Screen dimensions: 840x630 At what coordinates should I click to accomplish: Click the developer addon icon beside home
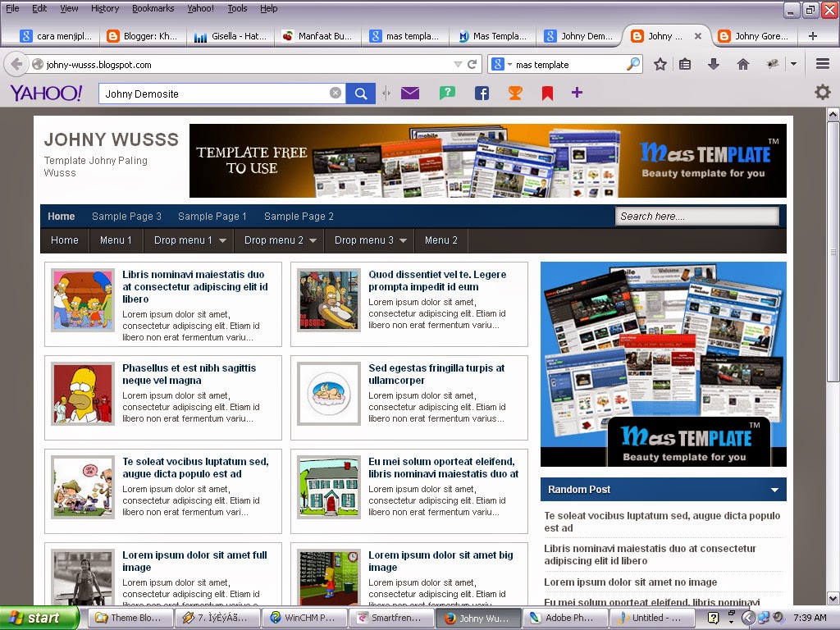pos(772,64)
